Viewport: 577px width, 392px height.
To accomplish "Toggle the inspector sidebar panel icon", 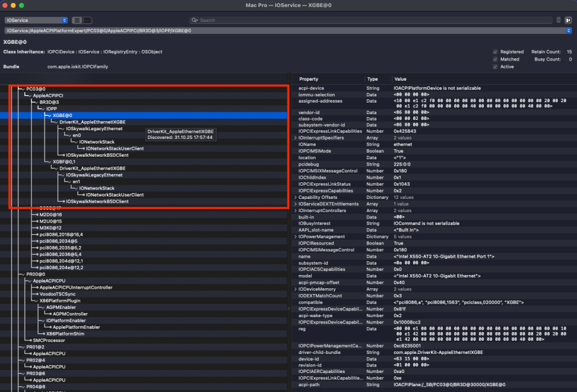I will tap(568, 20).
